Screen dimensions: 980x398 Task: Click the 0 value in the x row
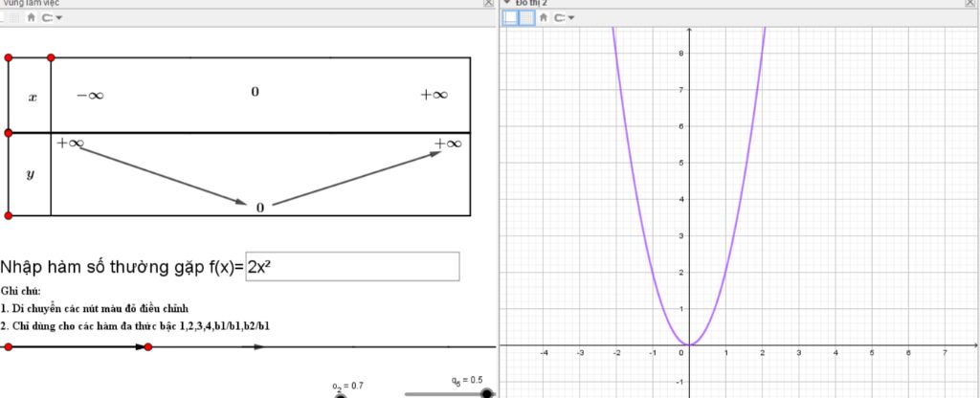pyautogui.click(x=255, y=92)
